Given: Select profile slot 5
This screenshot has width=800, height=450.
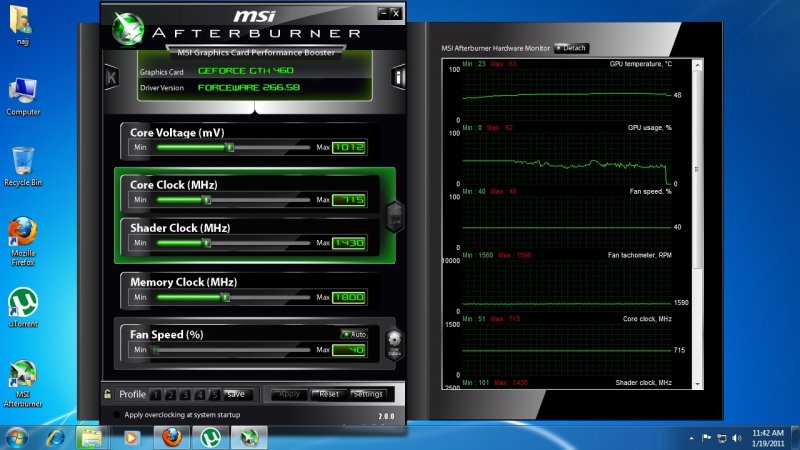Looking at the screenshot, I should pos(214,394).
